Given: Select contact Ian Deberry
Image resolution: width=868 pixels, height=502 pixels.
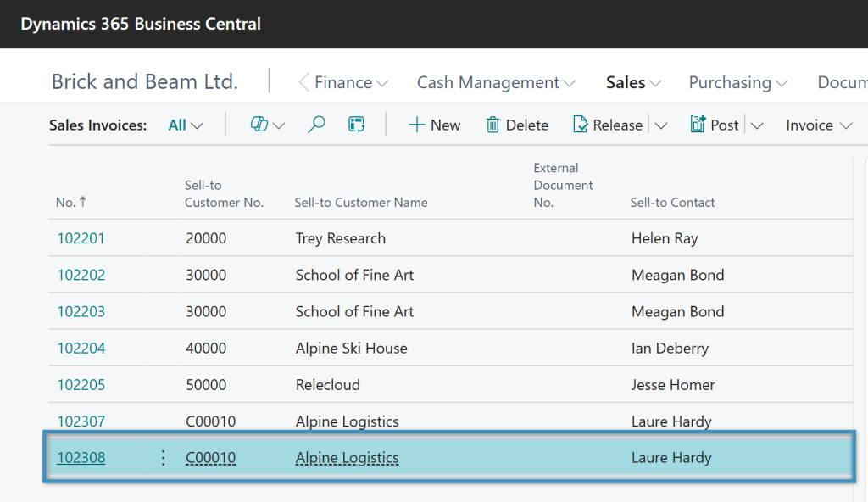Looking at the screenshot, I should point(670,348).
